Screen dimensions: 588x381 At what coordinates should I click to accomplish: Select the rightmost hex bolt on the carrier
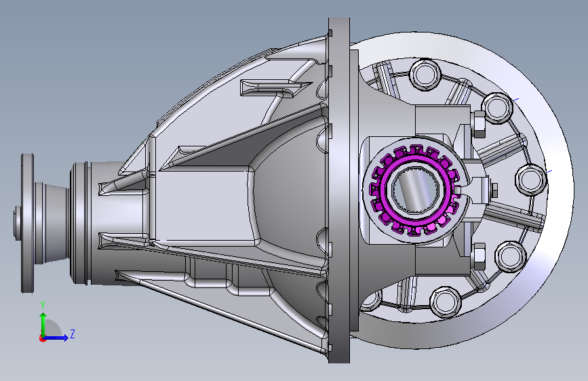click(x=530, y=180)
